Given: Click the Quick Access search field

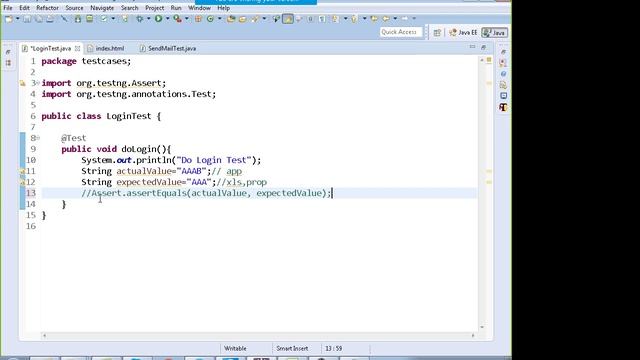Looking at the screenshot, I should tap(400, 32).
